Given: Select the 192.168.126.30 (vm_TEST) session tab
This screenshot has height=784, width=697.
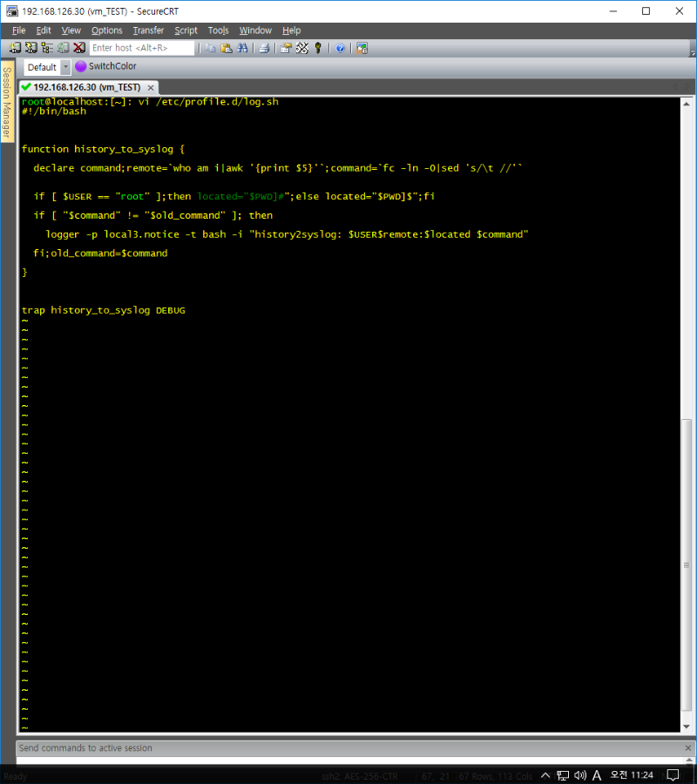Looking at the screenshot, I should pyautogui.click(x=85, y=87).
